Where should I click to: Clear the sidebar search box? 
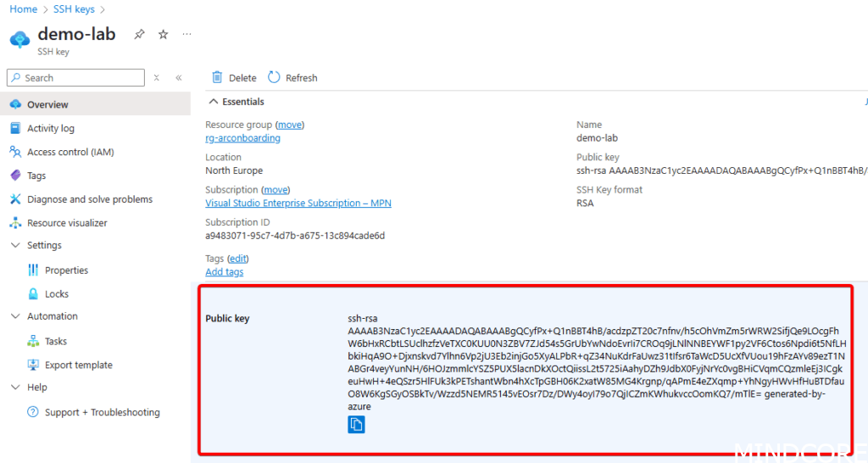(x=157, y=77)
